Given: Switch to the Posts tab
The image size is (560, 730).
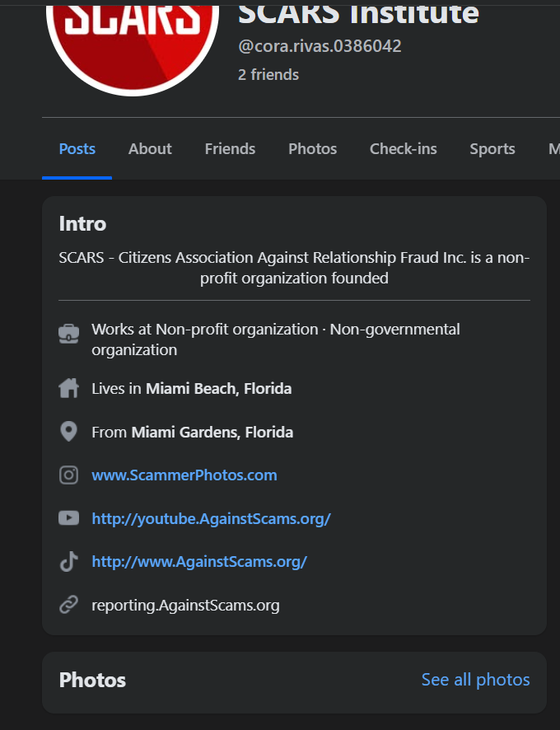Looking at the screenshot, I should click(77, 149).
